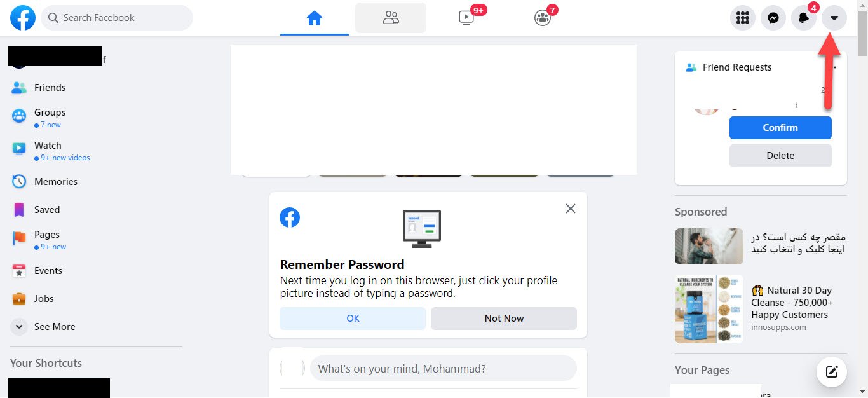Open the account dropdown arrow
Viewport: 868px width, 398px height.
834,18
